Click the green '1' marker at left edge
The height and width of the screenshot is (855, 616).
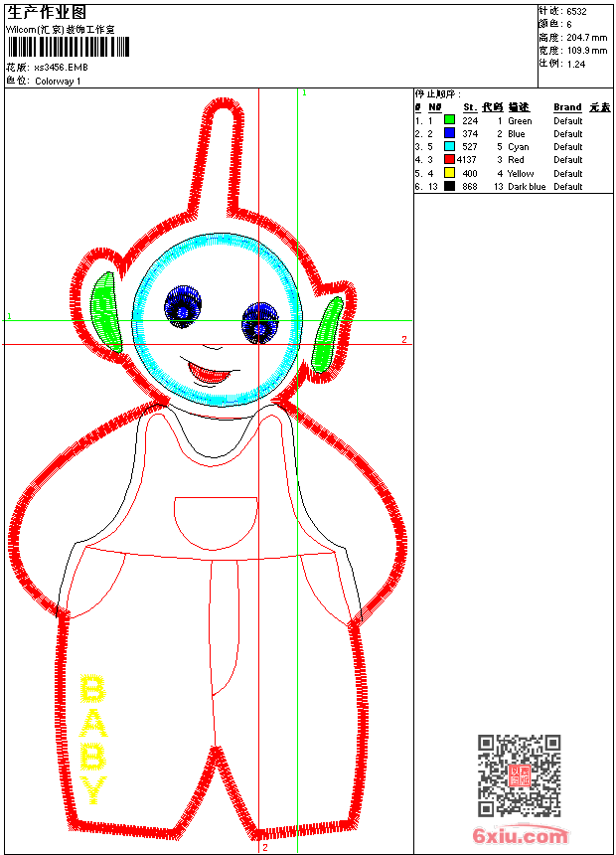(9, 316)
